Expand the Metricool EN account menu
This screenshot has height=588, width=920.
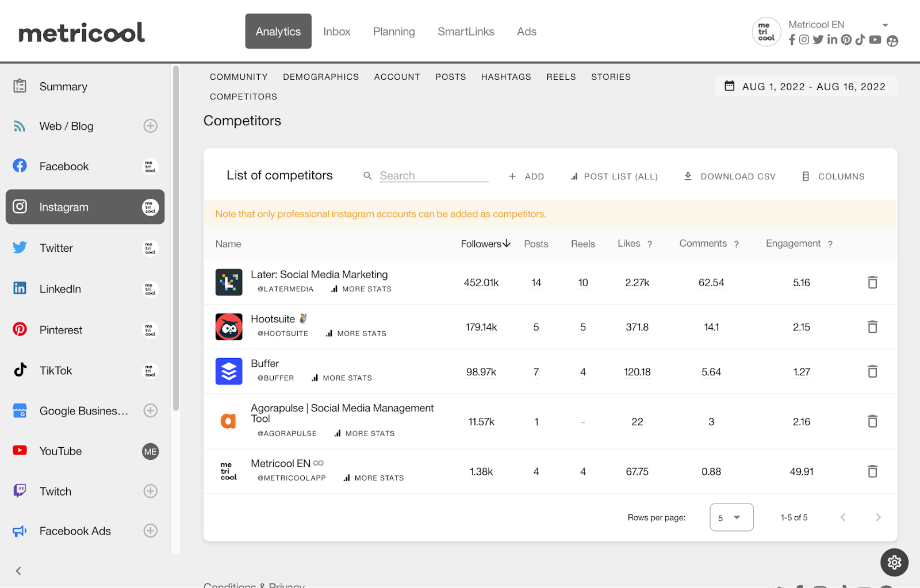(x=884, y=25)
